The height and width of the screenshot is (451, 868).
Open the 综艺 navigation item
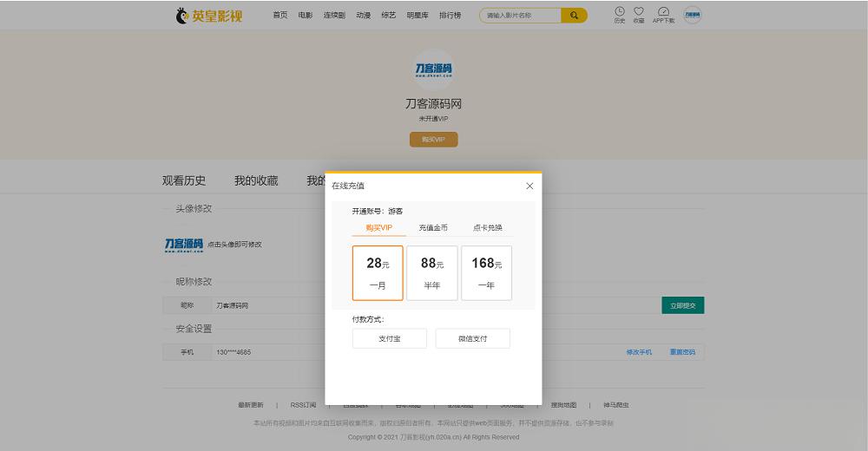point(389,16)
